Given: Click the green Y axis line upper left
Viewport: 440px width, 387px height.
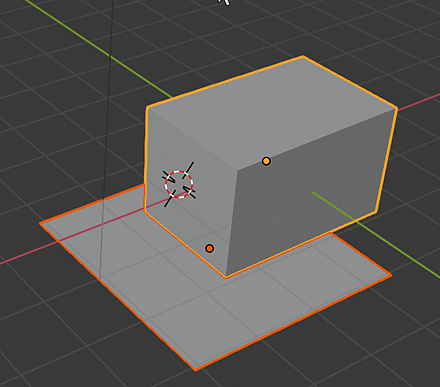Looking at the screenshot, I should click(x=100, y=49).
